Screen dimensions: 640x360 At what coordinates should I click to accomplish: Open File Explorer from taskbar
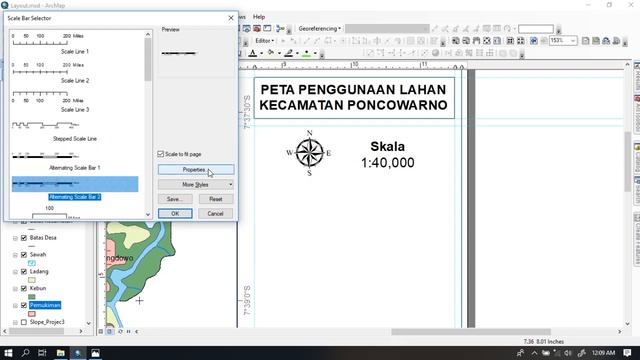[60, 353]
